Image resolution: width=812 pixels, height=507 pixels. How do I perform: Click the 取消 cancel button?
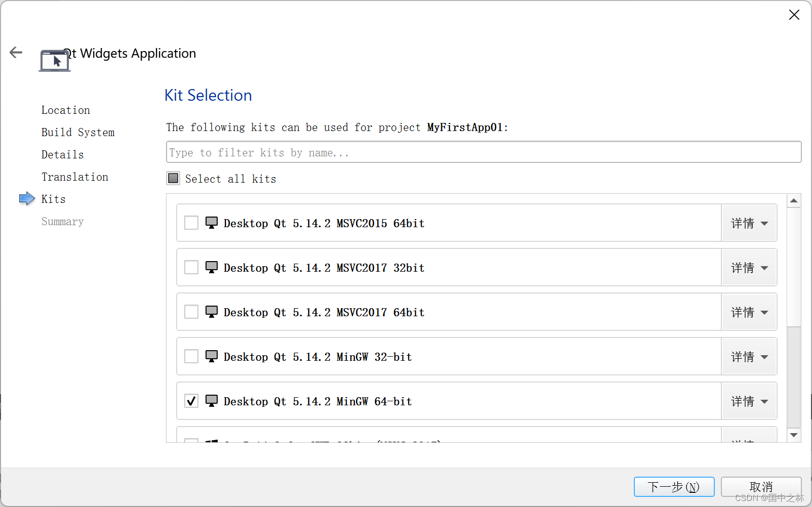(x=761, y=487)
